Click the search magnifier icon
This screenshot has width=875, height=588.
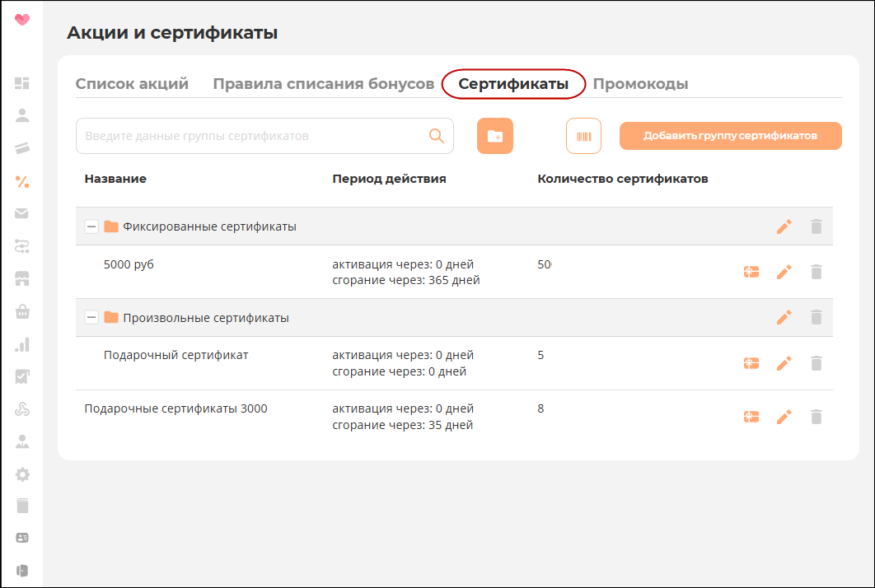tap(437, 136)
